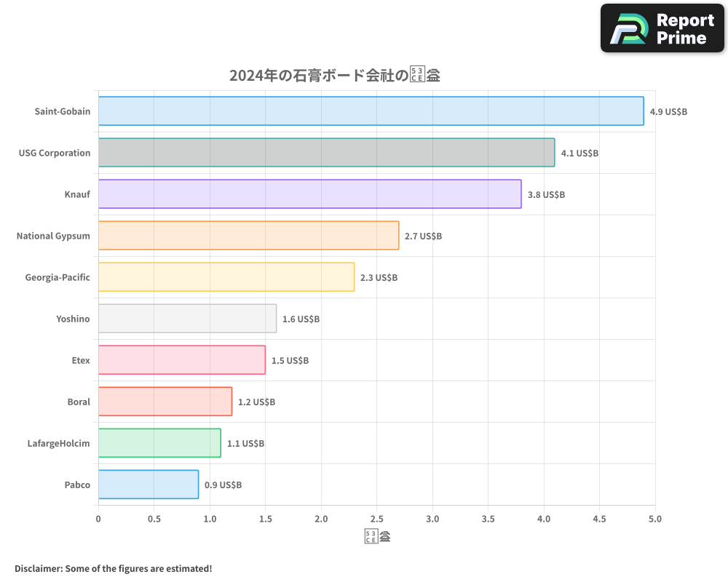This screenshot has width=728, height=582.
Task: Click the 0 tick label on x-axis
Action: 98,519
